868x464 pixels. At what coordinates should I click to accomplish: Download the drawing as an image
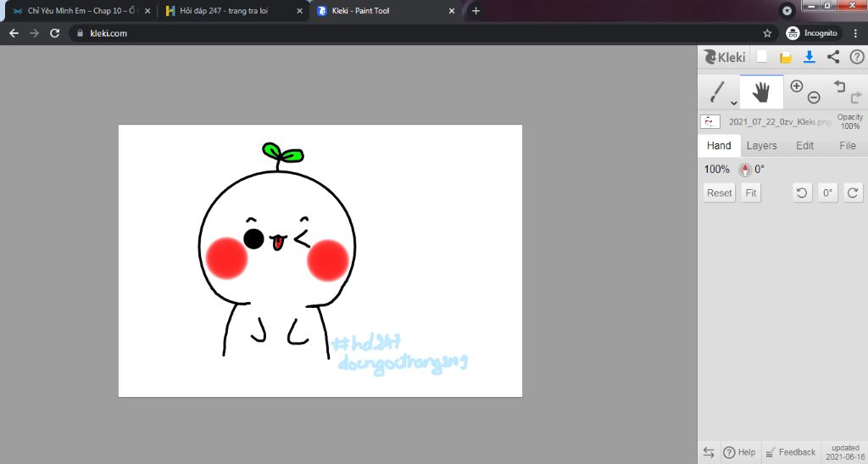coord(810,57)
